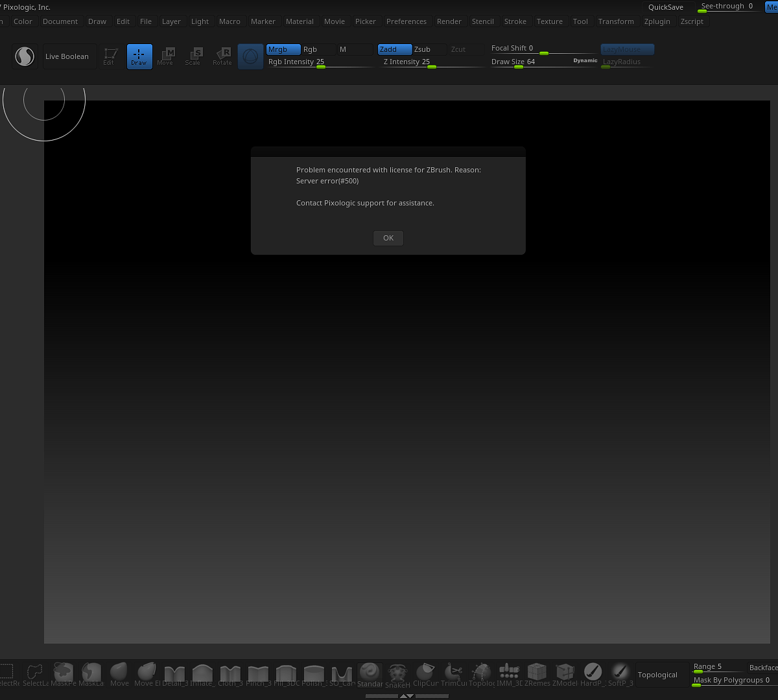778x700 pixels.
Task: Select the Pinch_3 brush icon
Action: coord(258,674)
